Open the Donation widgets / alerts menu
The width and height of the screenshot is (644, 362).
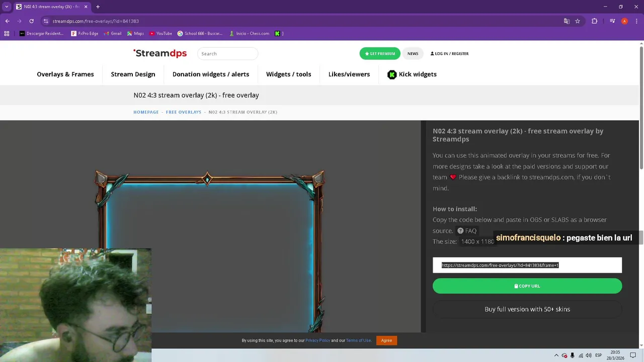click(211, 74)
